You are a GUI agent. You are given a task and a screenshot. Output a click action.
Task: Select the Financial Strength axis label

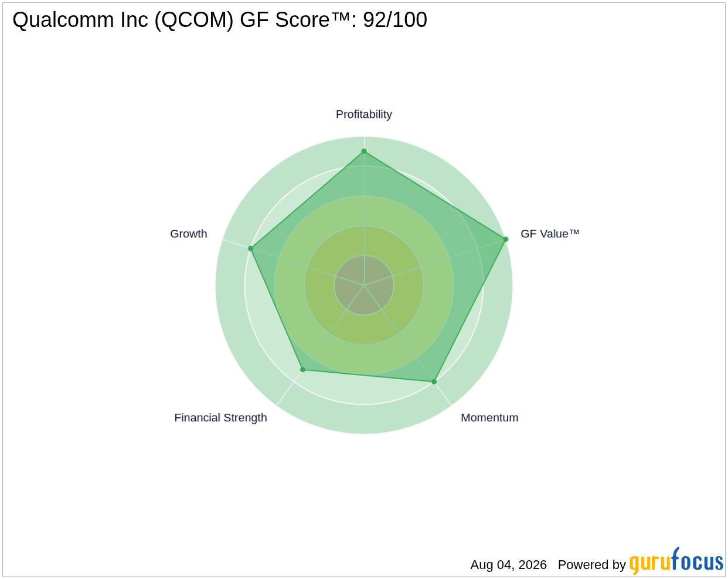click(220, 418)
